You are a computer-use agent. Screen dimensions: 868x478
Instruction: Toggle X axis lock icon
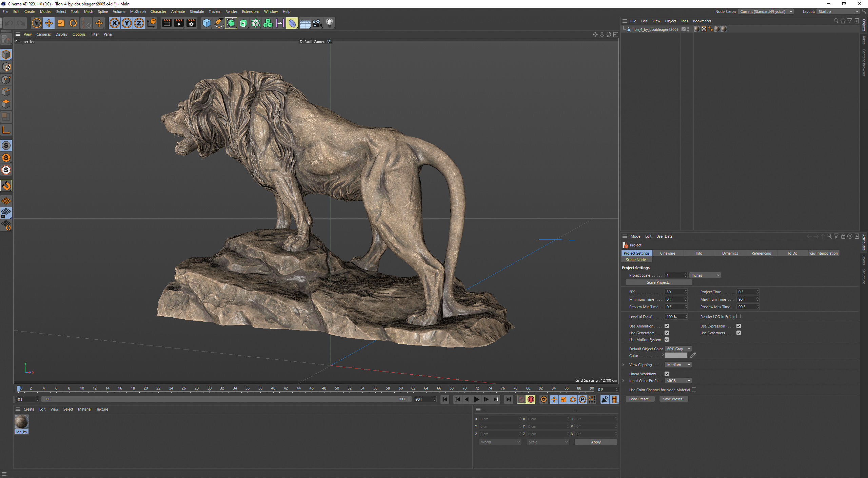click(x=115, y=23)
